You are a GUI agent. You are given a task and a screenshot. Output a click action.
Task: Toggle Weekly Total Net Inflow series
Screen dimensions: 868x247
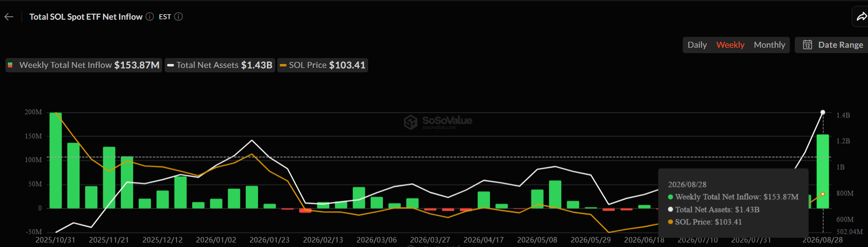point(84,65)
